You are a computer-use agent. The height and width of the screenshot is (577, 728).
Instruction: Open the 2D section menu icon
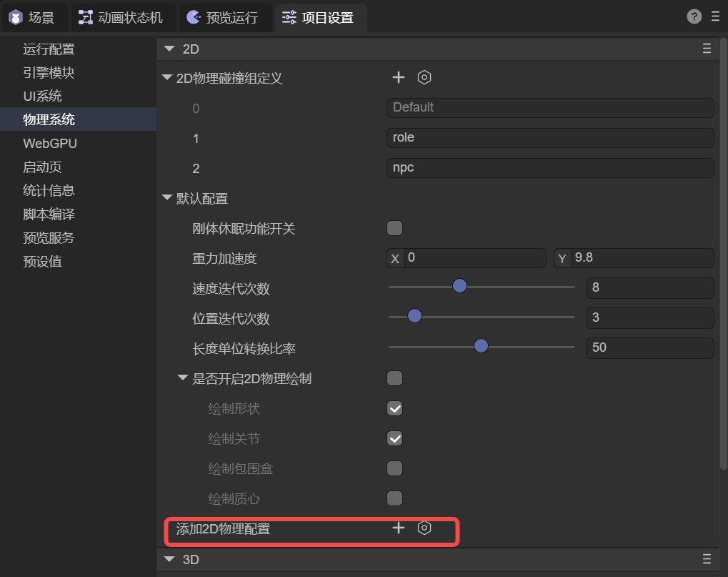point(707,49)
